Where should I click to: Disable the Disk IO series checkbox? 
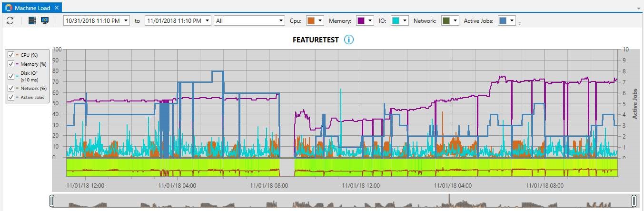click(11, 76)
